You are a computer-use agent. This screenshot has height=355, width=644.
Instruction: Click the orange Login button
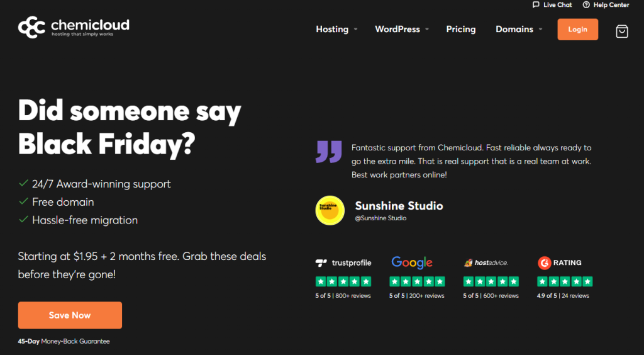pyautogui.click(x=577, y=29)
